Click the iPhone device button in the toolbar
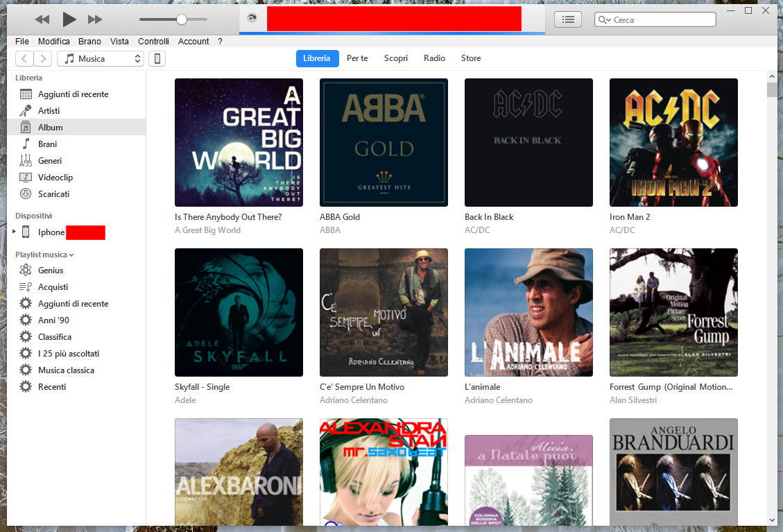Viewport: 783px width, 532px height. tap(157, 59)
